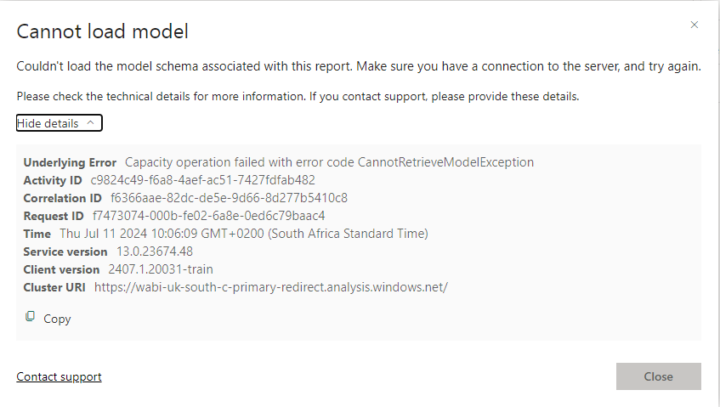720x407 pixels.
Task: Click the wabi-uk-south Cluster URI address
Action: [x=271, y=287]
